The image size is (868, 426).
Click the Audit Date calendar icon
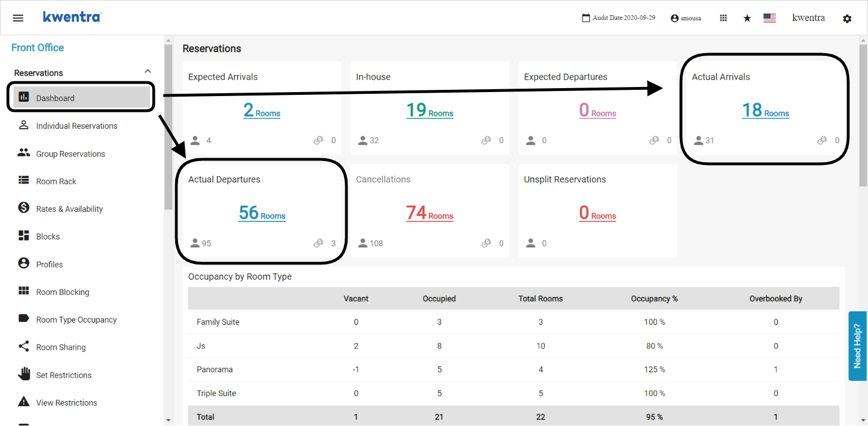[586, 18]
